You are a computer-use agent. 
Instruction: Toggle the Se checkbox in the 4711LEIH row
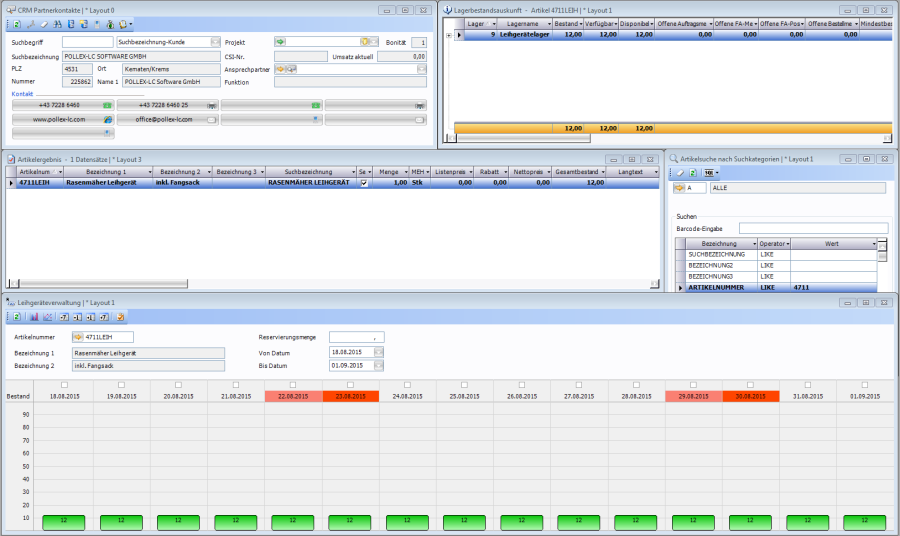[x=364, y=183]
